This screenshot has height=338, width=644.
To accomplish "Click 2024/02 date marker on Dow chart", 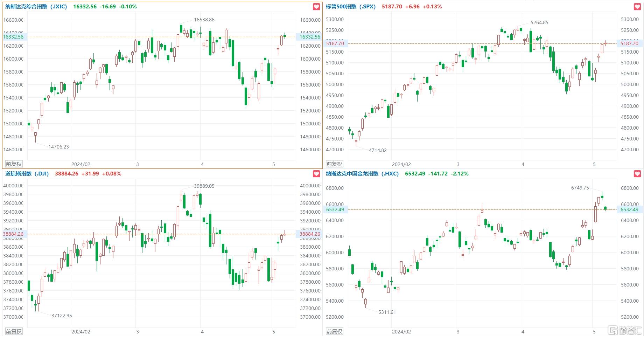I will pyautogui.click(x=81, y=332).
